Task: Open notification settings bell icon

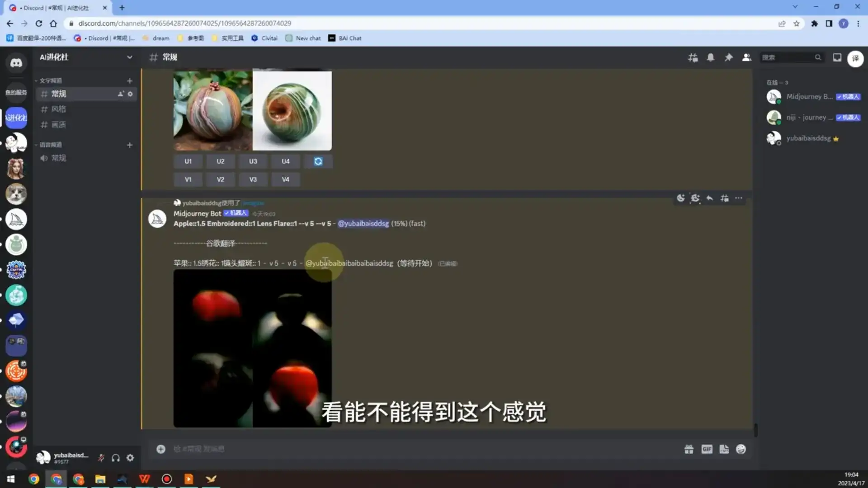Action: click(x=710, y=57)
